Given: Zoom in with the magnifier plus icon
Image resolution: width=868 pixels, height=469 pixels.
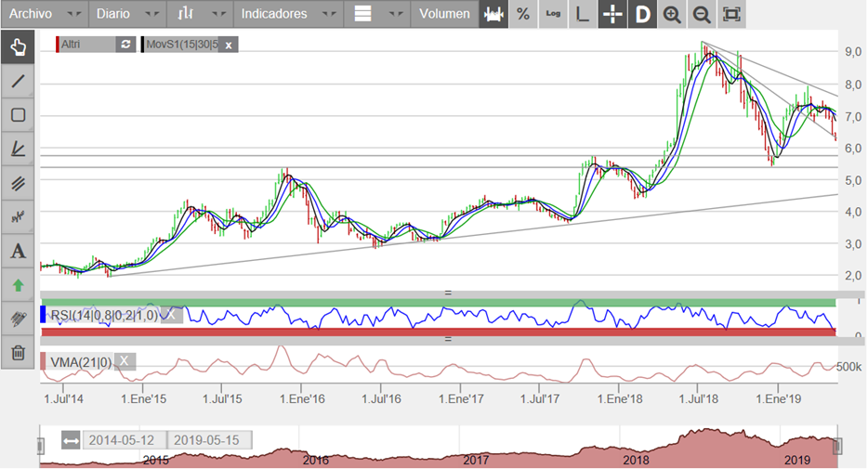Looking at the screenshot, I should point(672,14).
